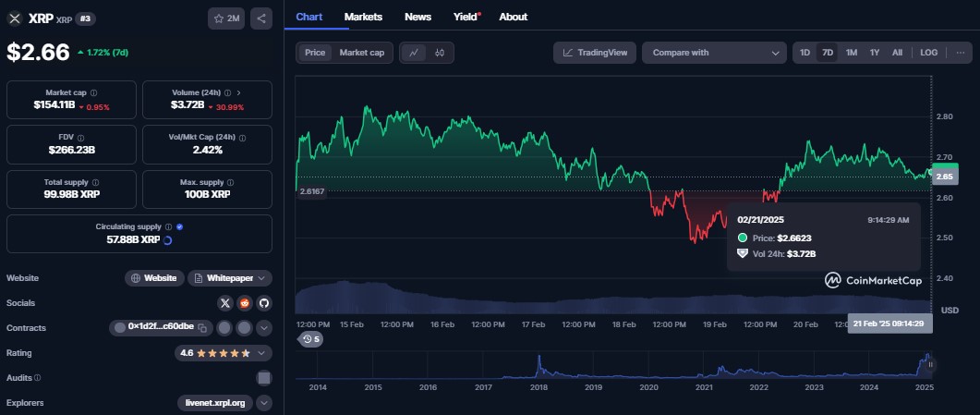This screenshot has width=980, height=415.
Task: Open Circulating supply info icon
Action: click(x=168, y=226)
